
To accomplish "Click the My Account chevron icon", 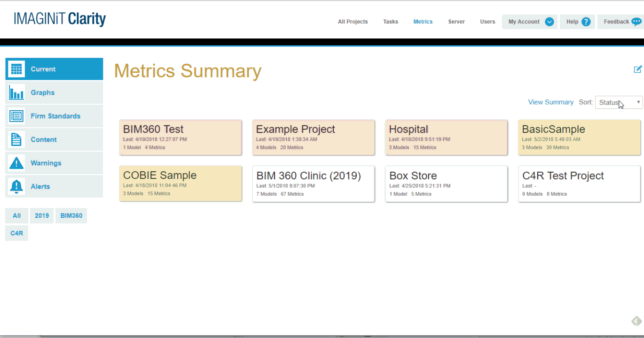I will 549,22.
